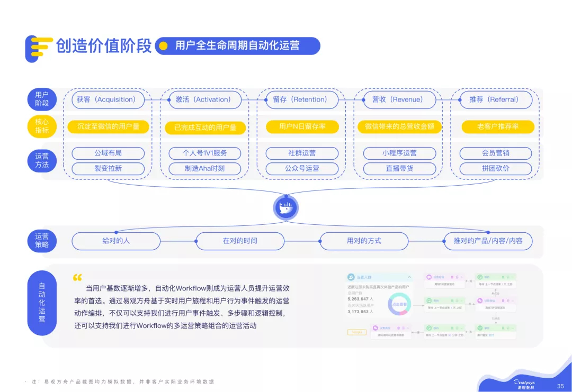572x392 pixels.
Task: Select the 获客（Acquisition）stage
Action: pyautogui.click(x=108, y=99)
